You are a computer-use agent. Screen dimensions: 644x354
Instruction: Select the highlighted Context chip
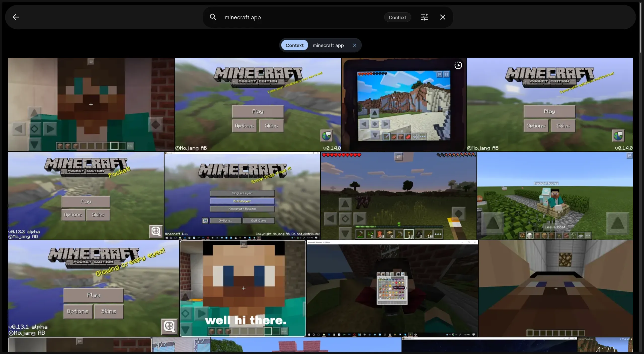pyautogui.click(x=295, y=45)
